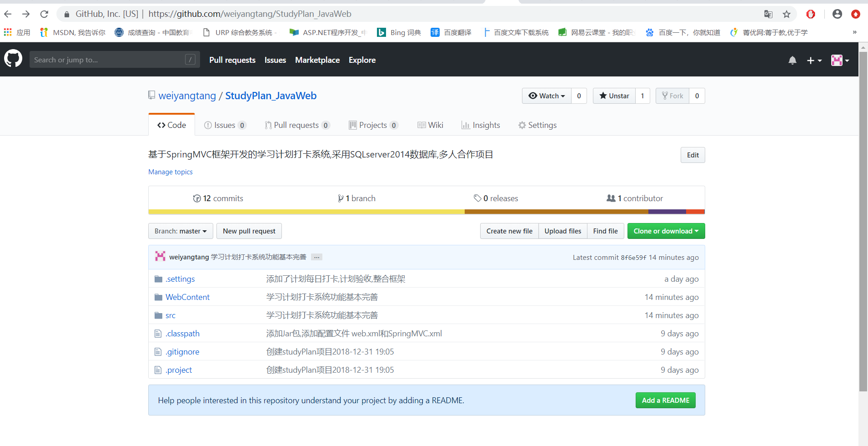This screenshot has height=446, width=868.
Task: Open the Branch: master dropdown
Action: [180, 231]
